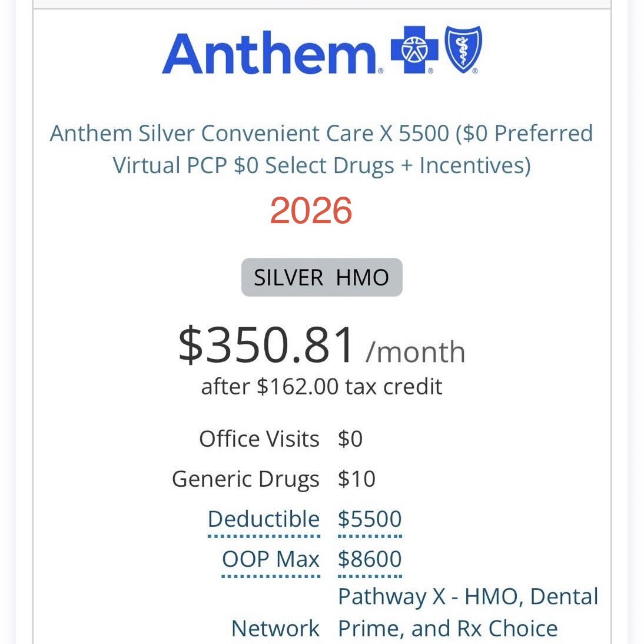
Task: Click the Blue Cross logo icon
Action: pyautogui.click(x=414, y=49)
